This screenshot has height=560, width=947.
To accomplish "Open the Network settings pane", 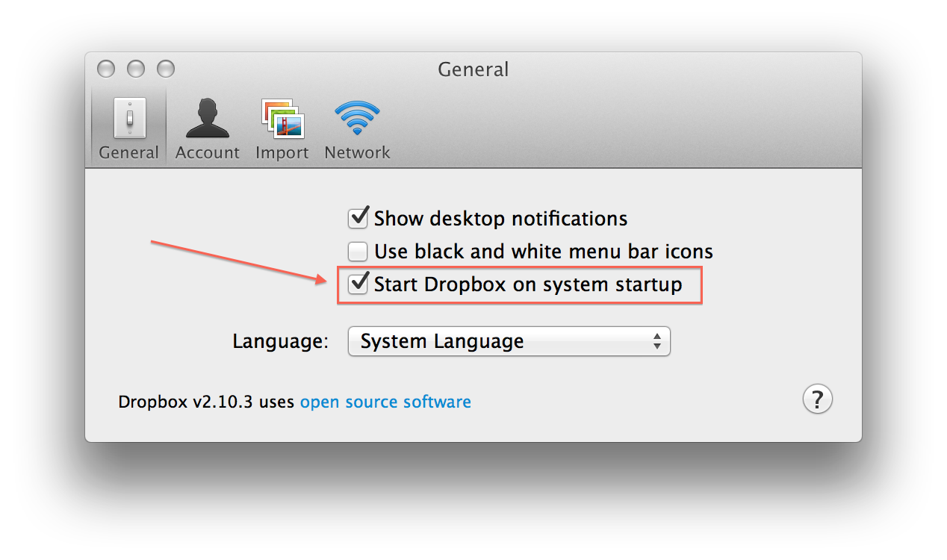I will pyautogui.click(x=357, y=129).
